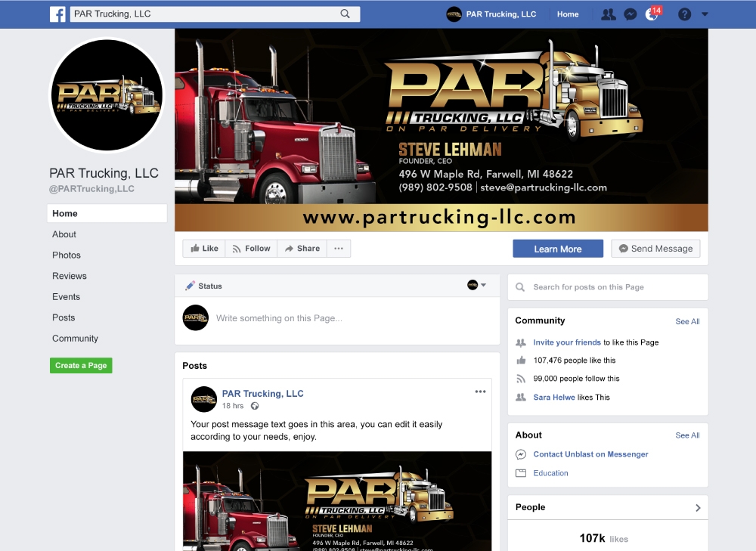
Task: Expand the People section chevron
Action: (x=698, y=508)
